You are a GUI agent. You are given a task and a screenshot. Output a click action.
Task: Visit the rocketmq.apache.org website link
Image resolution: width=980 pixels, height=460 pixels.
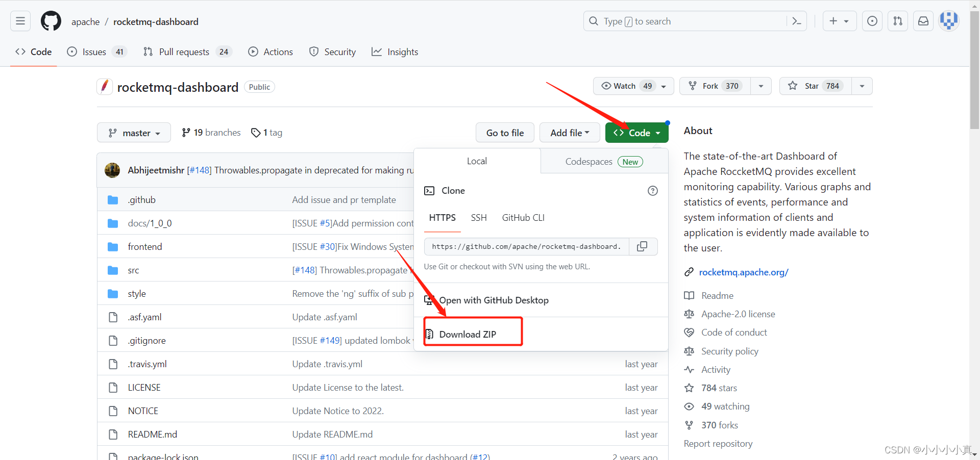tap(744, 272)
